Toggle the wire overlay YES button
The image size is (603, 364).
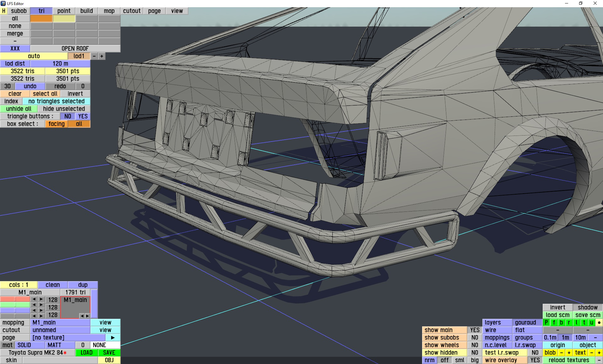point(535,360)
